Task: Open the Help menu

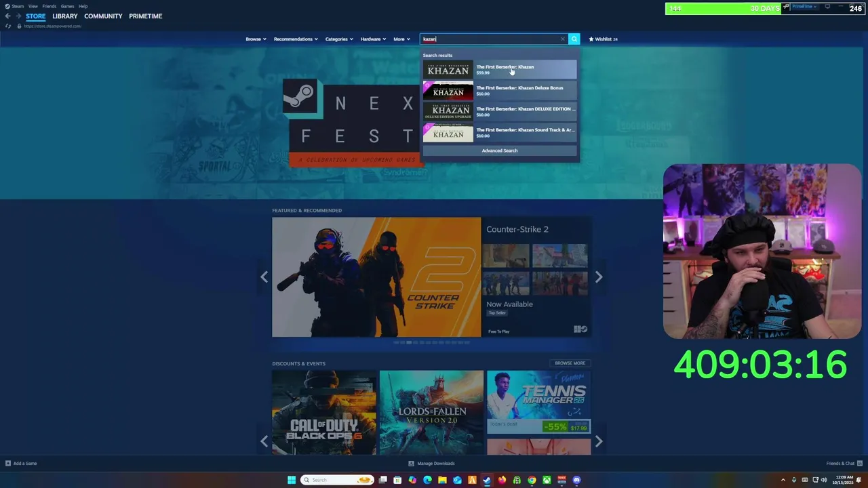Action: pos(83,6)
